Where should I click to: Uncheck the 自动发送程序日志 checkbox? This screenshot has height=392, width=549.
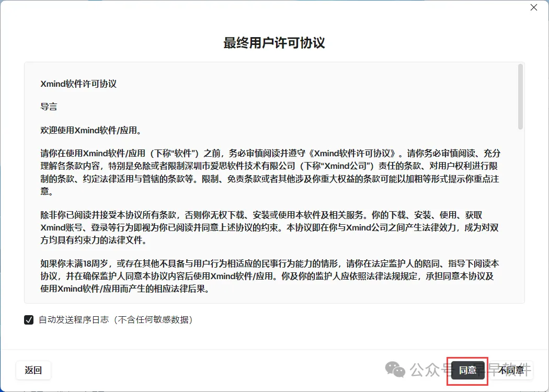(29, 319)
